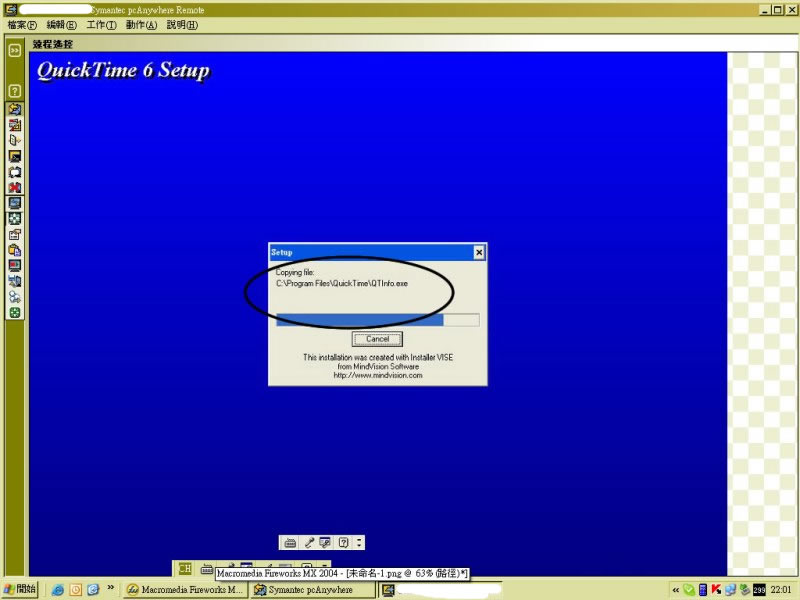Click the question mark help icon in the left sidebar
Screen dimensions: 800x600
pyautogui.click(x=15, y=91)
